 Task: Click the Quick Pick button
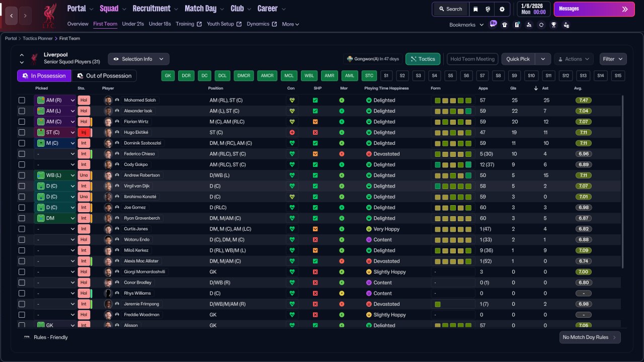pyautogui.click(x=518, y=59)
